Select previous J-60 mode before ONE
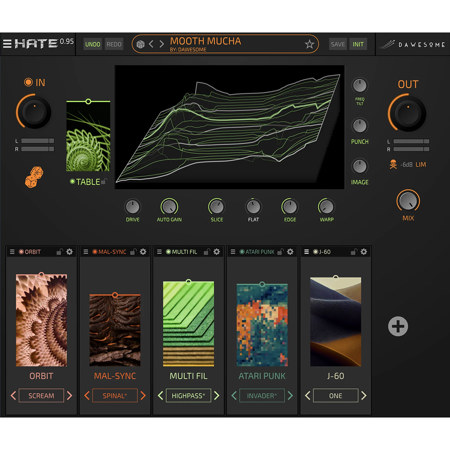The height and width of the screenshot is (450, 450). 308,396
